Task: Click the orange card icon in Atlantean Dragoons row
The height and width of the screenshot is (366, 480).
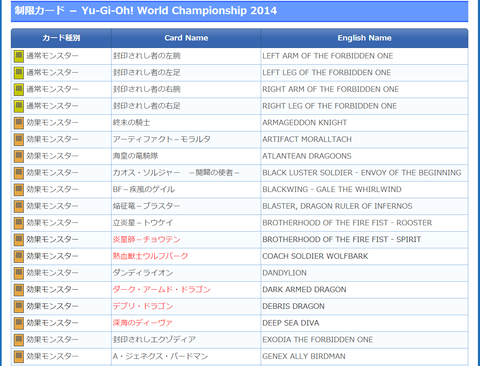Action: click(19, 156)
